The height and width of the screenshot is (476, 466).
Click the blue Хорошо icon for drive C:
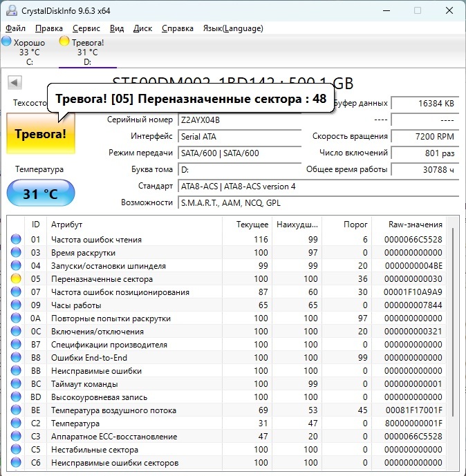[x=6, y=41]
